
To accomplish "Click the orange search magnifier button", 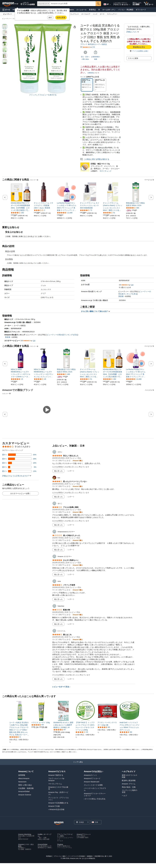I will tap(98, 4).
